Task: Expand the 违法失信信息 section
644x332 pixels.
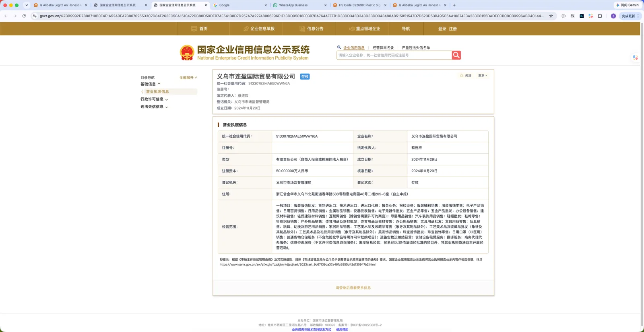Action: pos(154,107)
